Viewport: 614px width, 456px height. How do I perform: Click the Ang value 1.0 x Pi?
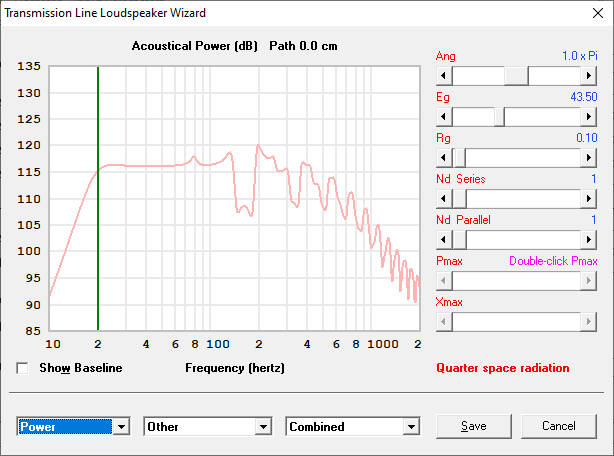[580, 56]
